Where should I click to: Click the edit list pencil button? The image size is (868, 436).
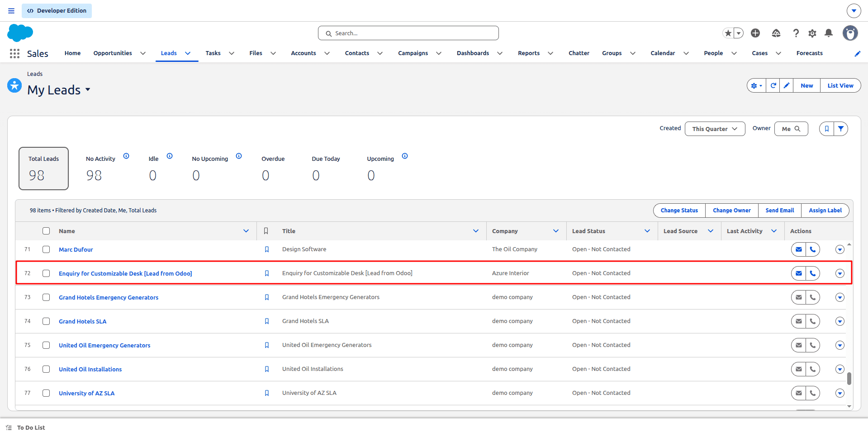787,85
